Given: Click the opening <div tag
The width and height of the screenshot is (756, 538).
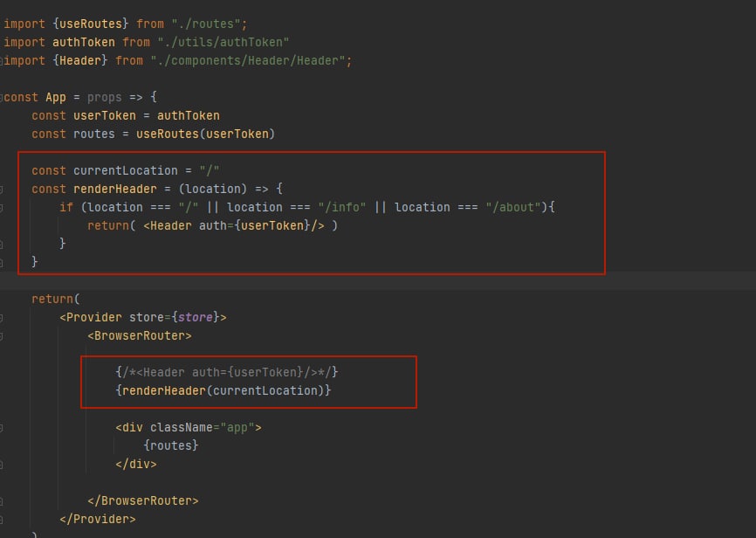Looking at the screenshot, I should tap(128, 427).
